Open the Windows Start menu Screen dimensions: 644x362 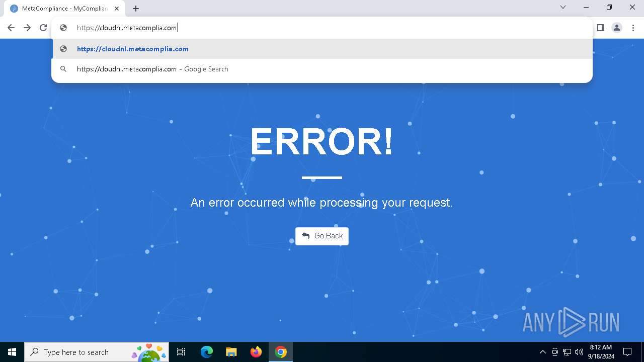pyautogui.click(x=12, y=352)
